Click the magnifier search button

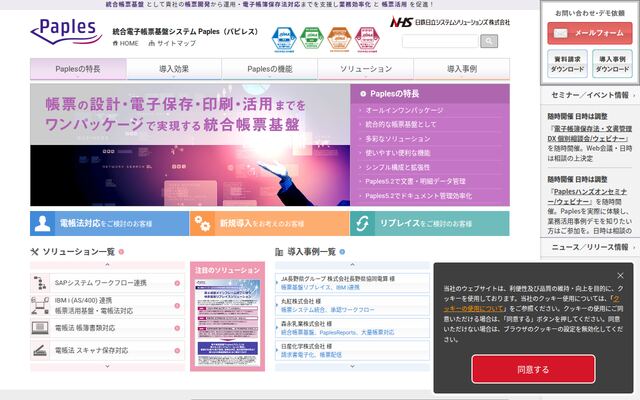[489, 41]
